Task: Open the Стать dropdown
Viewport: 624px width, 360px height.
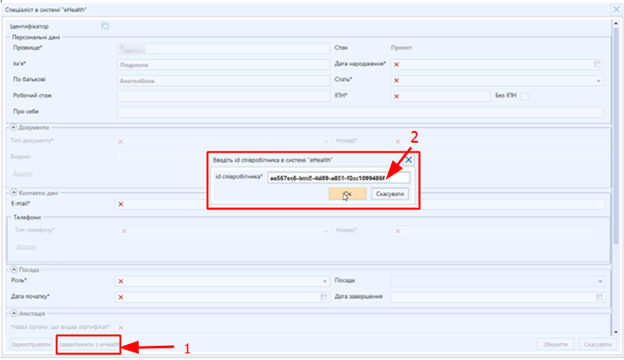Action: [598, 81]
